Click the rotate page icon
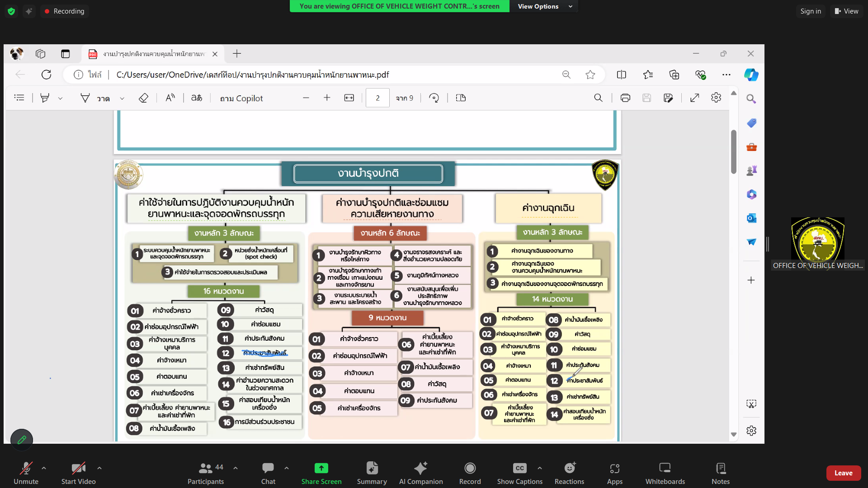The width and height of the screenshot is (868, 488). pos(434,98)
